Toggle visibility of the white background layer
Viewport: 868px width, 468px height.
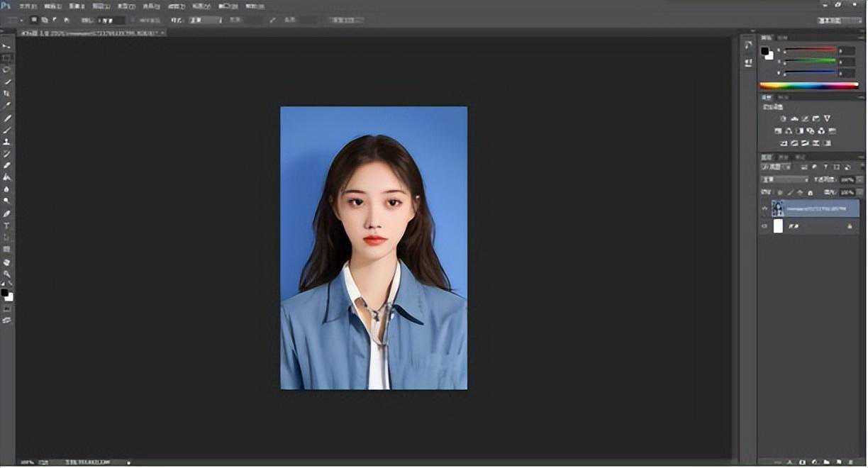click(x=764, y=226)
